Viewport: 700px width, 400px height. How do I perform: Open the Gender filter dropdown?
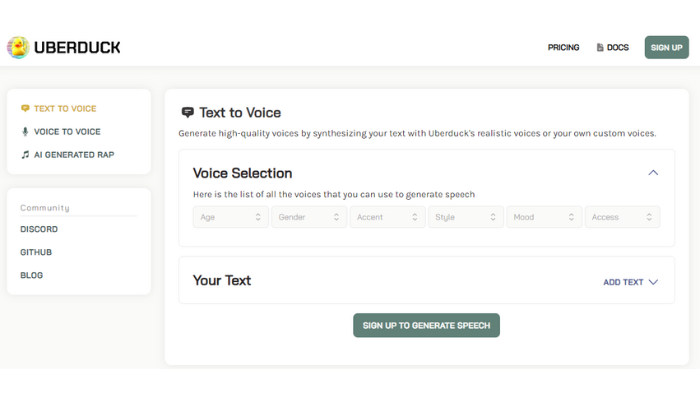pos(309,217)
